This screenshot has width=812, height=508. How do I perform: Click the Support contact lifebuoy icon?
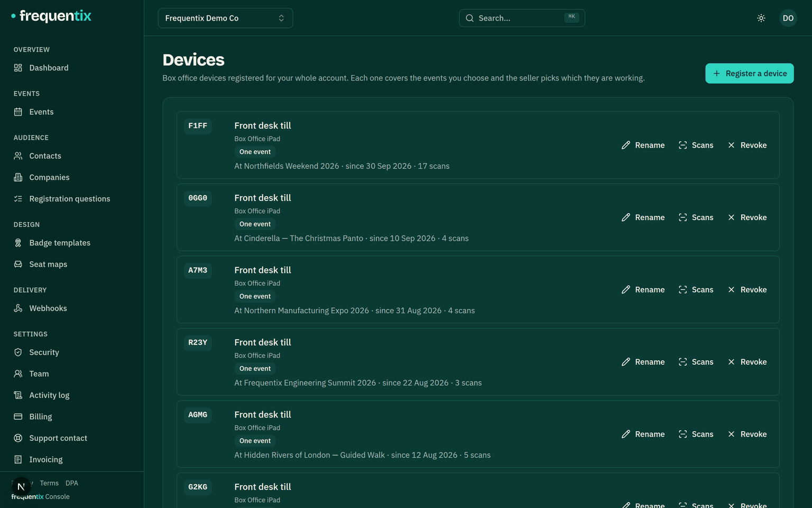point(18,438)
